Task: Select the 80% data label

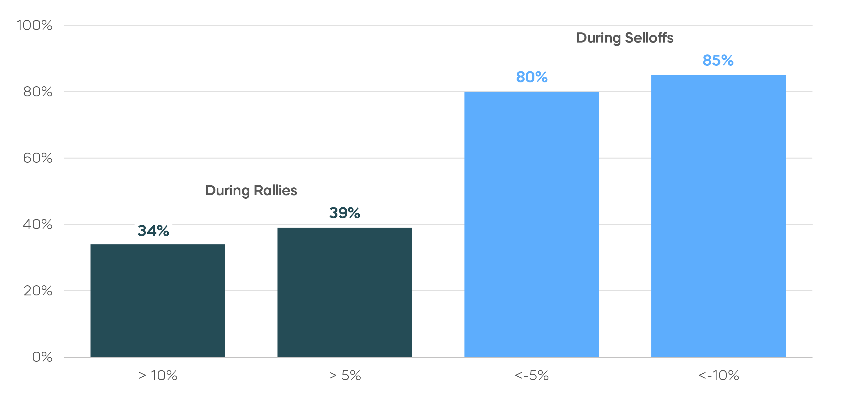Action: [532, 77]
